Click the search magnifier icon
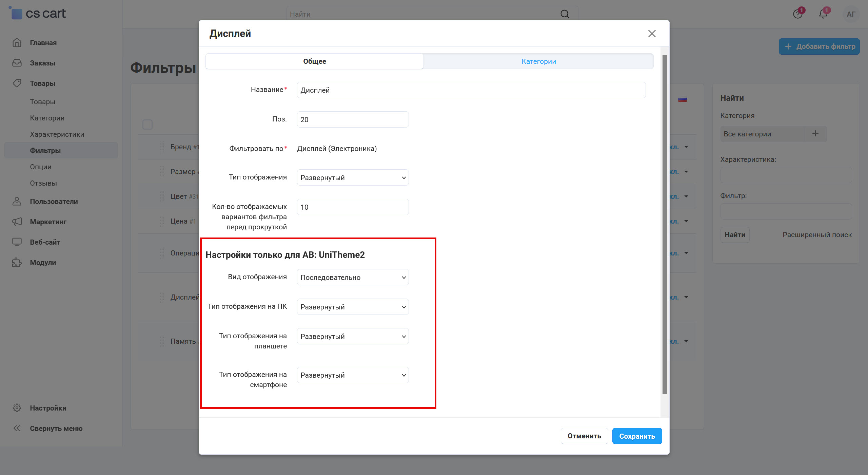 click(565, 14)
